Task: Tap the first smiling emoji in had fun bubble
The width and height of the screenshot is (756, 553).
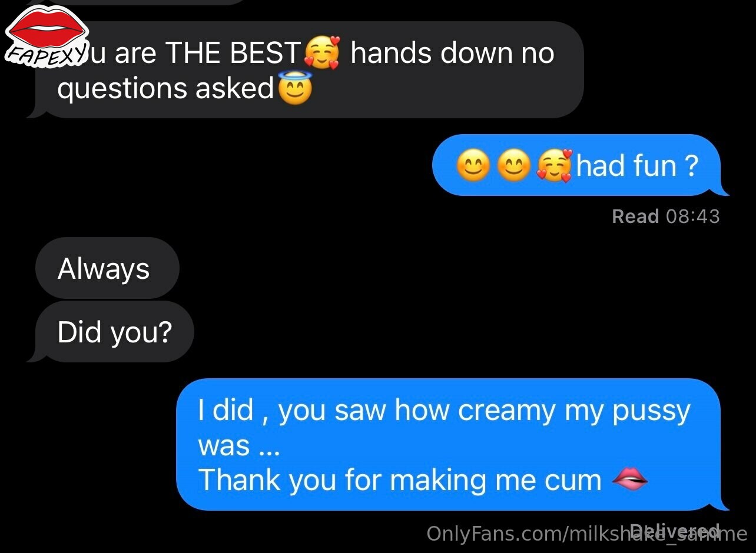Action: pyautogui.click(x=474, y=166)
